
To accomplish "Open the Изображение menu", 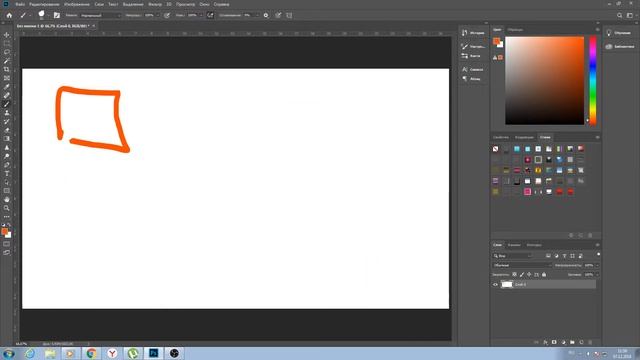I will coord(77,4).
